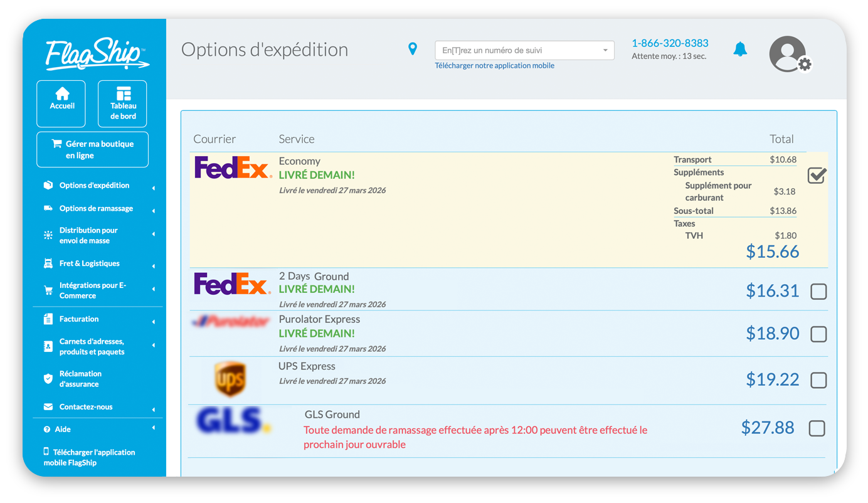Click the $27.88 GLS price

tap(768, 428)
